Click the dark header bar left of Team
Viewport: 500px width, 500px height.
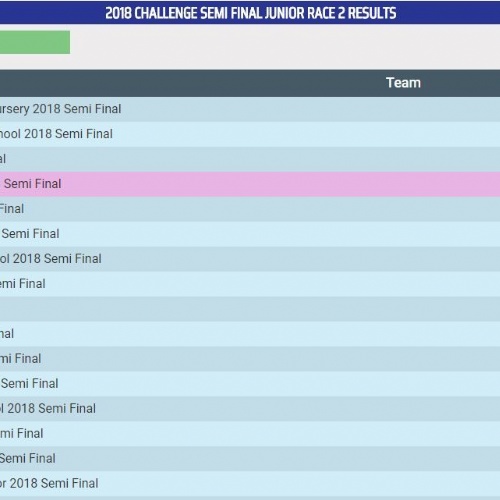192,83
